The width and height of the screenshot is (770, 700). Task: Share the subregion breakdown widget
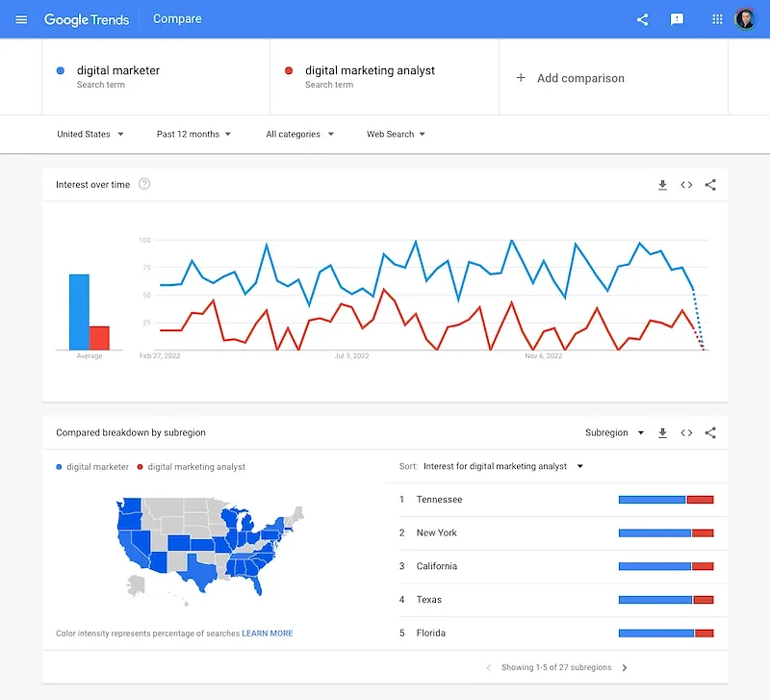pyautogui.click(x=710, y=432)
